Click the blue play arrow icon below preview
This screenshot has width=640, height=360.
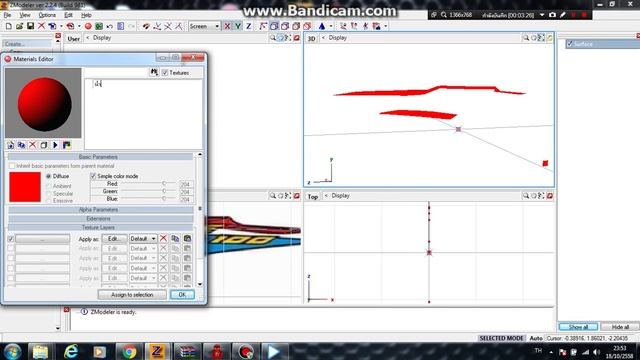[55, 145]
